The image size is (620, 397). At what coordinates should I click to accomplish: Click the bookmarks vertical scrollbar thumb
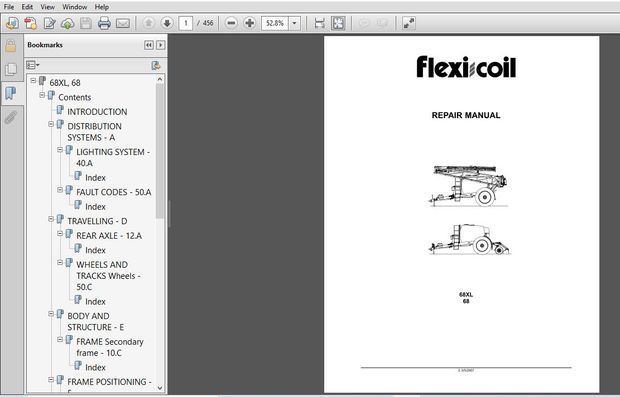(160, 151)
